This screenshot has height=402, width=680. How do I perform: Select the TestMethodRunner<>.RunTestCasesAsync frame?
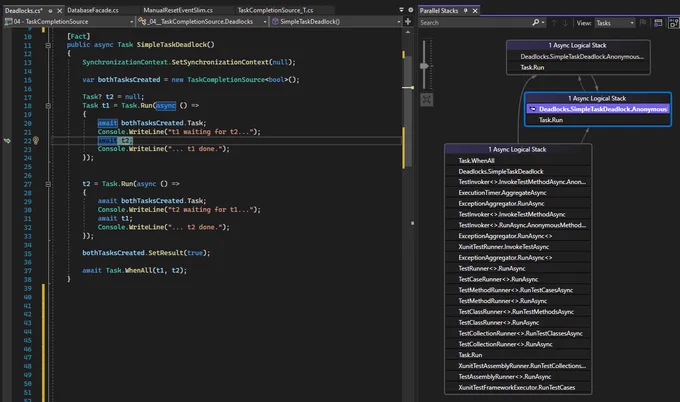pyautogui.click(x=518, y=290)
